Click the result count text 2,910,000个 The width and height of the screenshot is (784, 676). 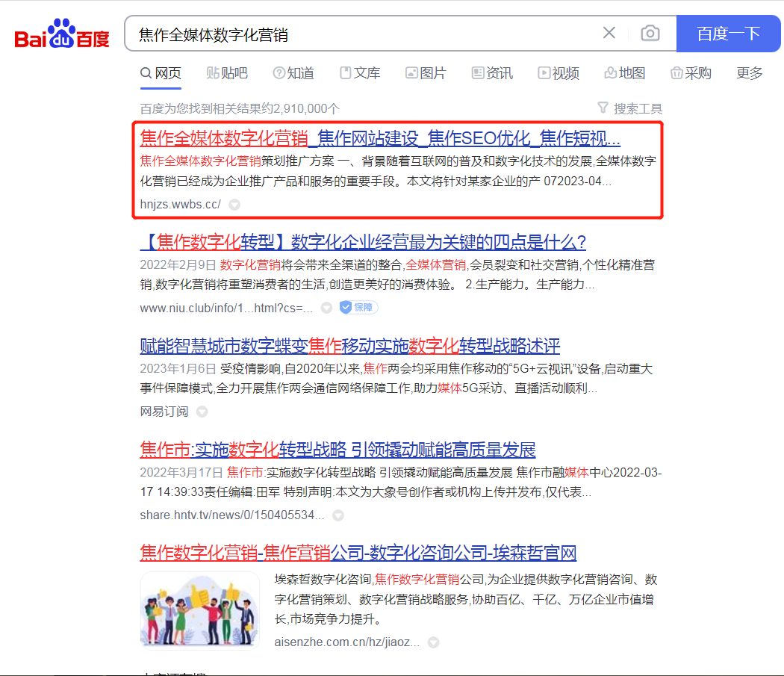(x=240, y=108)
